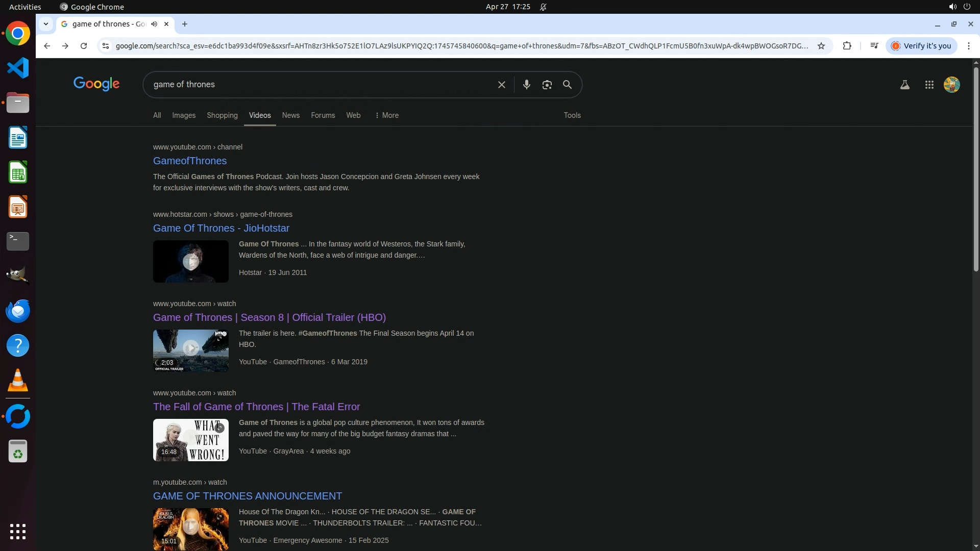The width and height of the screenshot is (980, 551).
Task: Clear the search box text
Action: point(501,85)
